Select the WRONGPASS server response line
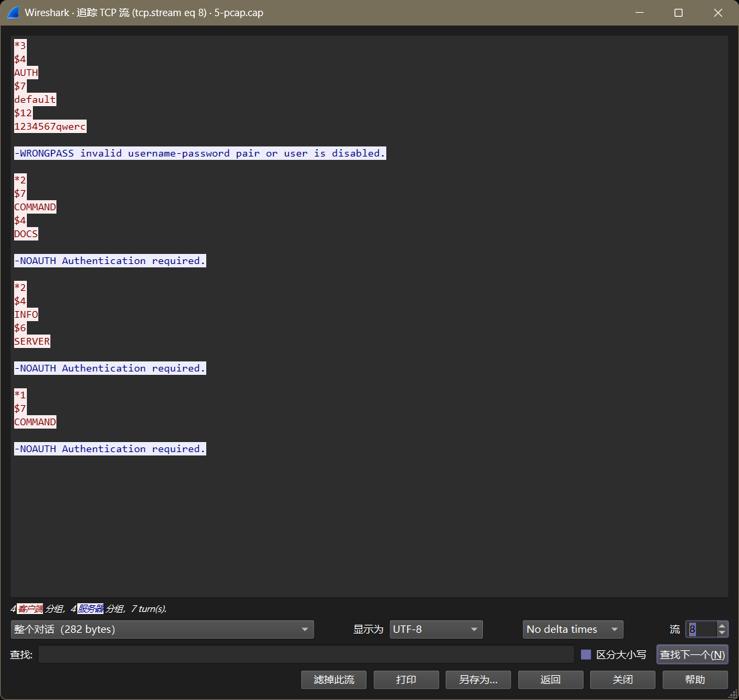Viewport: 739px width, 700px height. coord(200,153)
